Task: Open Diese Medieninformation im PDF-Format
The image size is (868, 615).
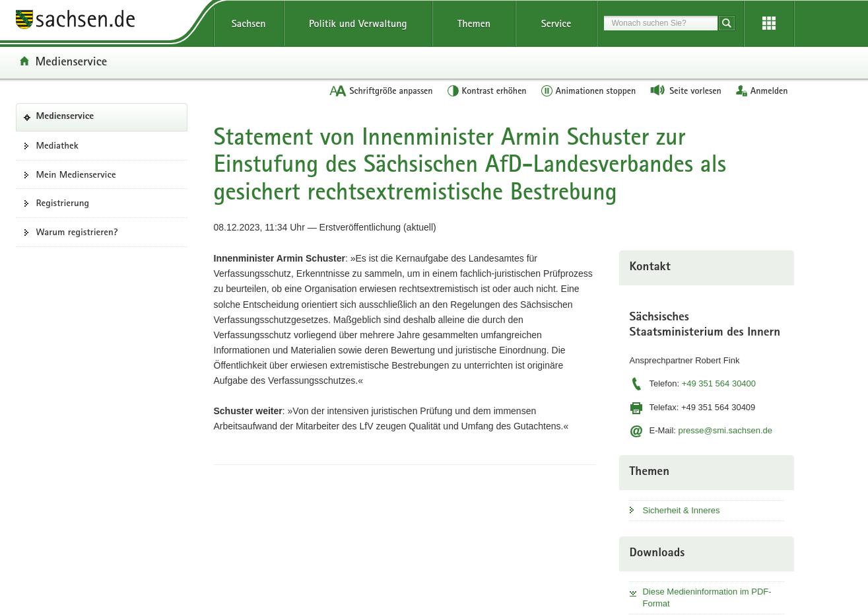Action: (x=706, y=597)
